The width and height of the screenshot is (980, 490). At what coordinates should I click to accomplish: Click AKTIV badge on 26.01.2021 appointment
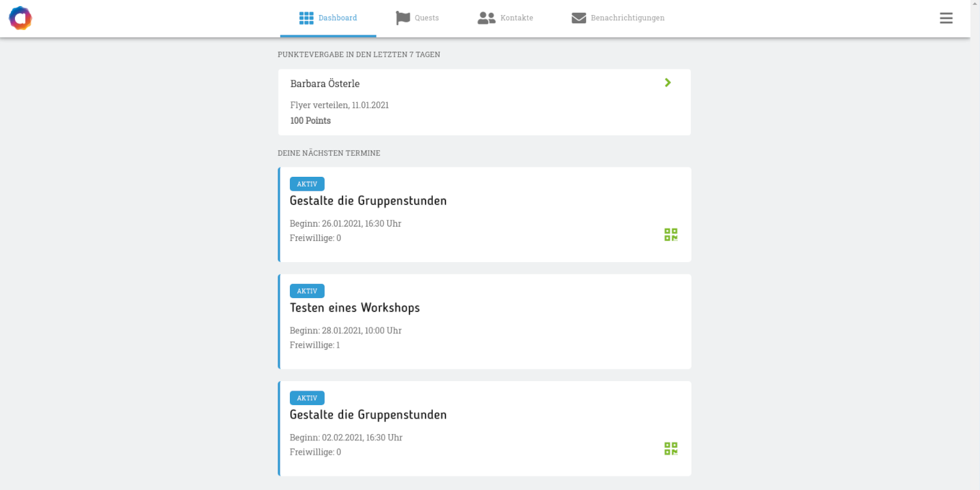307,184
